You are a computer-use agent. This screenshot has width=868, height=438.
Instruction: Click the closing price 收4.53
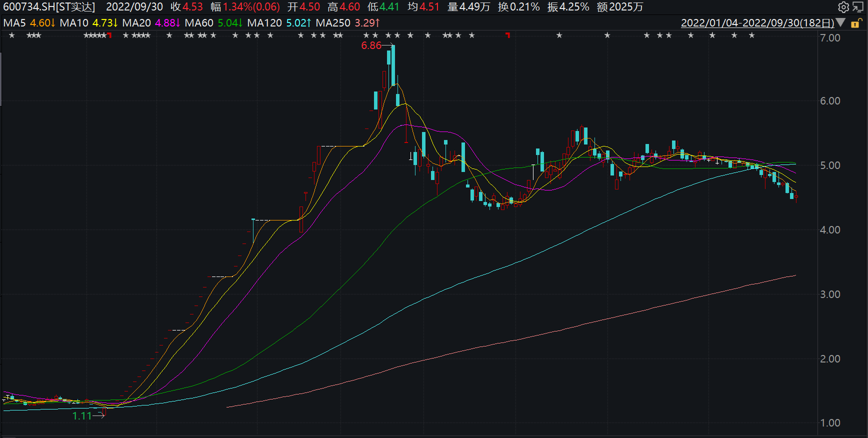pyautogui.click(x=186, y=7)
